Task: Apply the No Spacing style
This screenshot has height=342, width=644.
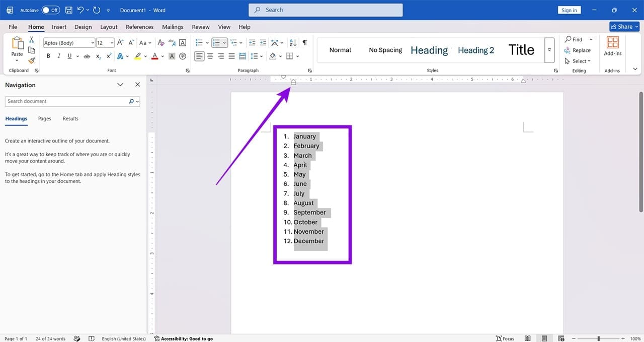Action: (385, 50)
